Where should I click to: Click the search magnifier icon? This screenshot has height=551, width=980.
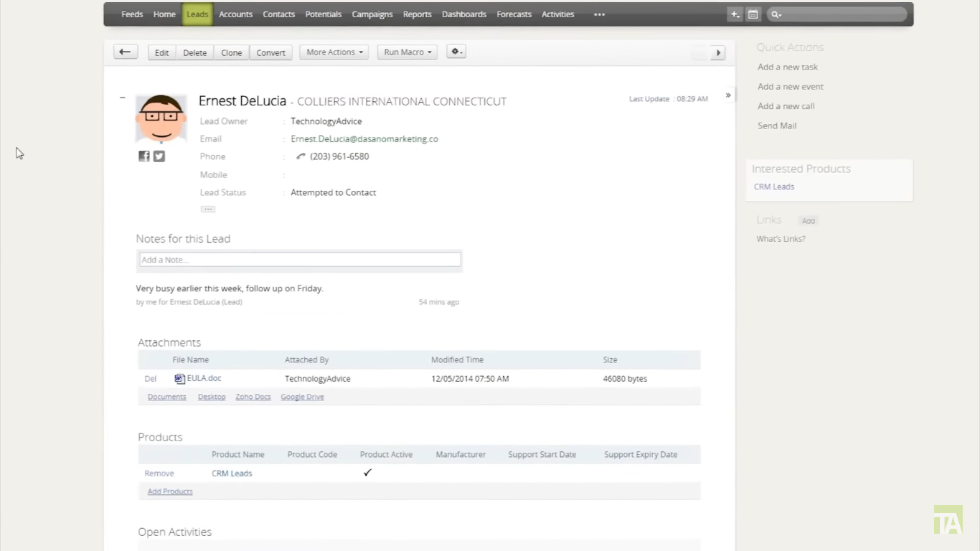[776, 14]
